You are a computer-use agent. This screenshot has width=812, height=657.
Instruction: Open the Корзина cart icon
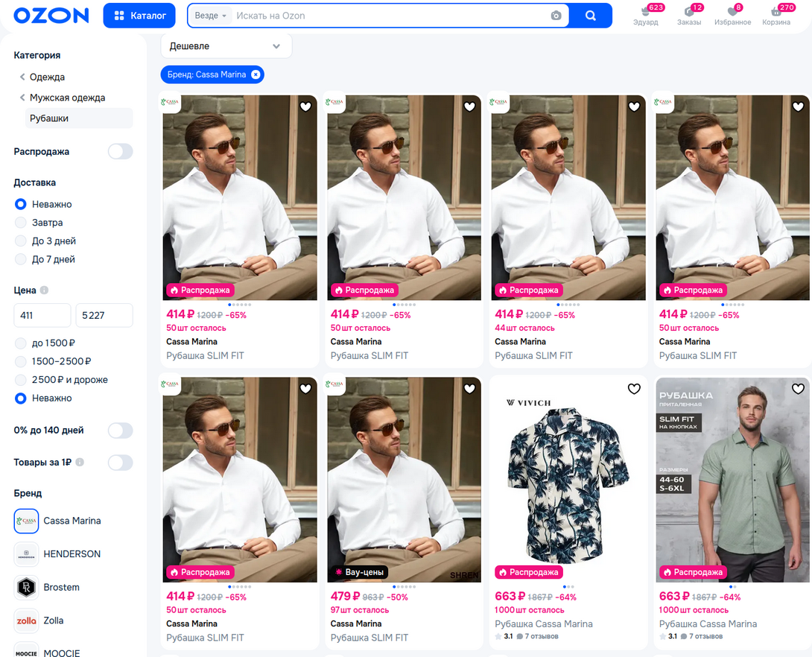point(776,16)
